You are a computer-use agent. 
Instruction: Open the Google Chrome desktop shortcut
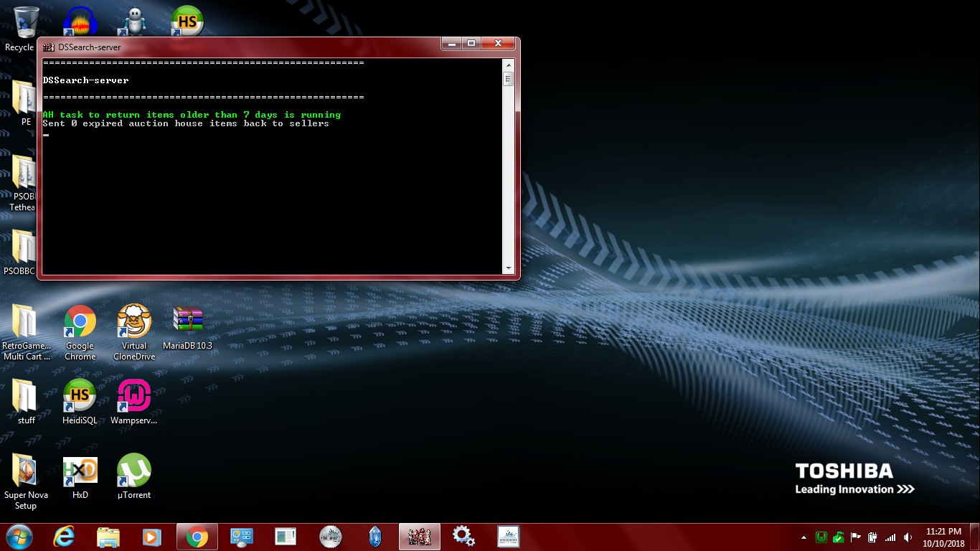[80, 322]
